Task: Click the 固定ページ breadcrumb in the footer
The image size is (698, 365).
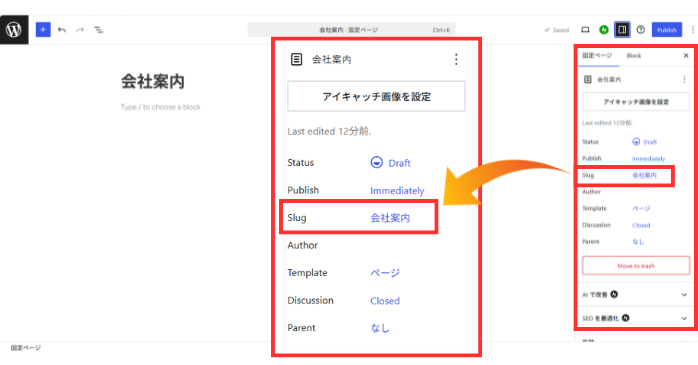Action: point(26,348)
